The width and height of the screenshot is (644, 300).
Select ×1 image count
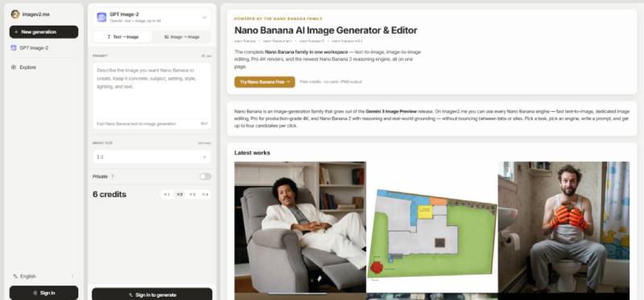(x=167, y=195)
